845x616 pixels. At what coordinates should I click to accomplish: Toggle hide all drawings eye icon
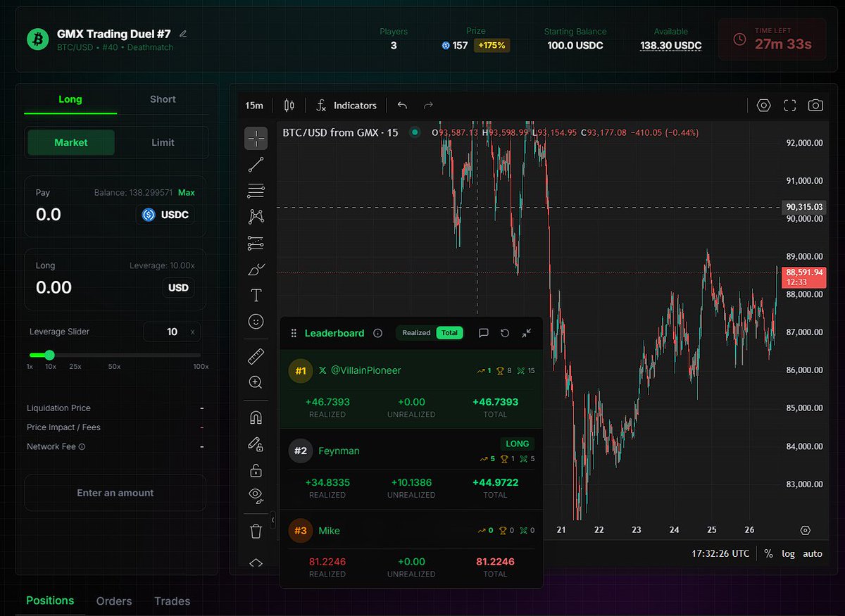click(256, 496)
